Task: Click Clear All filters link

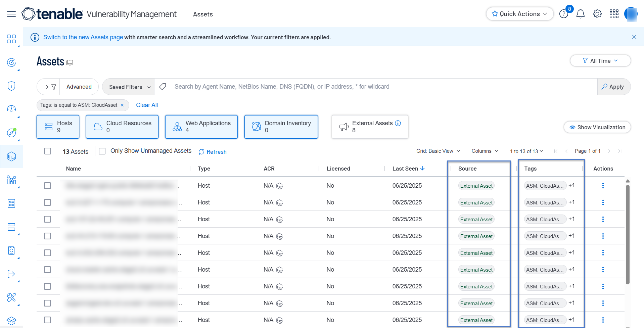Action: (x=147, y=105)
